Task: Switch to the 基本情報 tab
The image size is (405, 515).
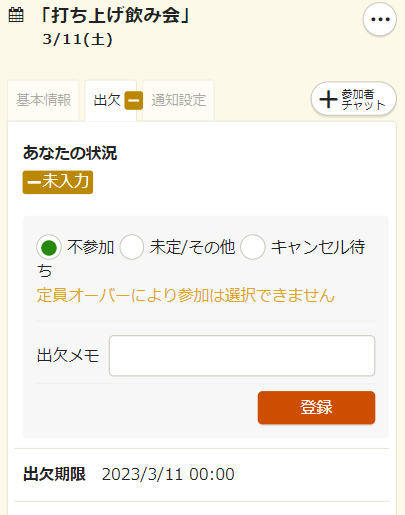Action: coord(43,100)
